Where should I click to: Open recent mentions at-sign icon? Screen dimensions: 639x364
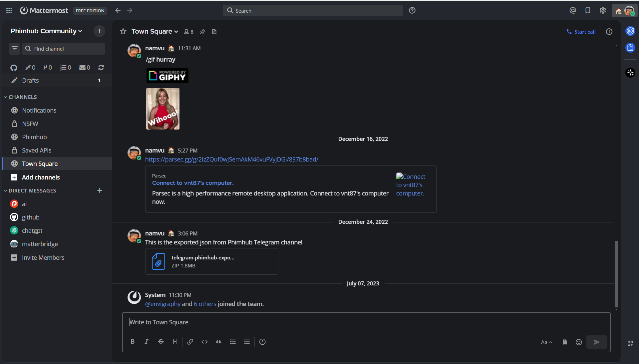coord(573,11)
